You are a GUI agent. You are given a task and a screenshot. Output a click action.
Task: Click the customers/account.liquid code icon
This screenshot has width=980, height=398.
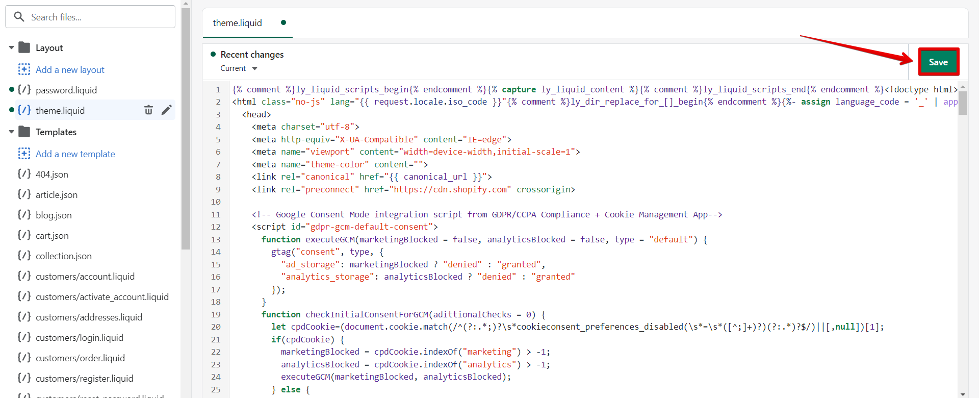click(24, 276)
